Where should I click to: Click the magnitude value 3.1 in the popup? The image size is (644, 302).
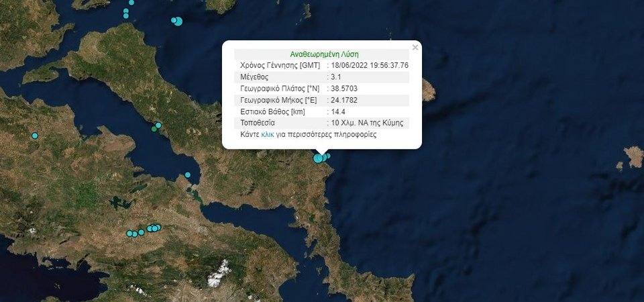coord(336,77)
